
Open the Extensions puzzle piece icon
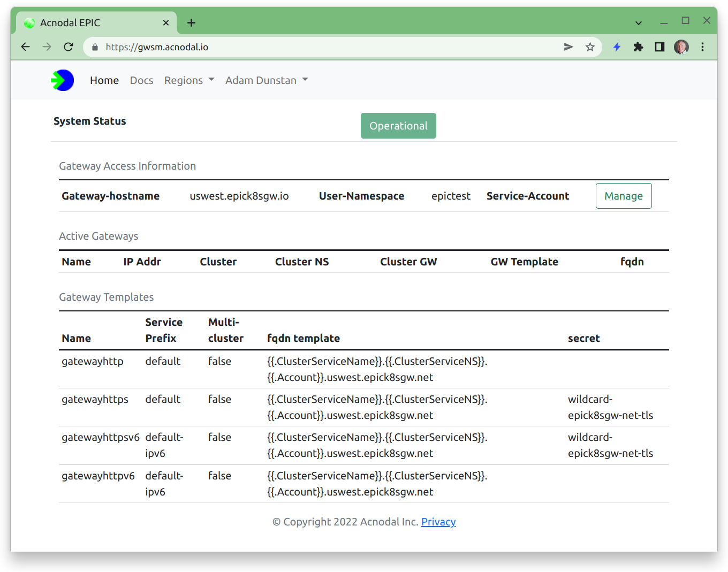(638, 47)
